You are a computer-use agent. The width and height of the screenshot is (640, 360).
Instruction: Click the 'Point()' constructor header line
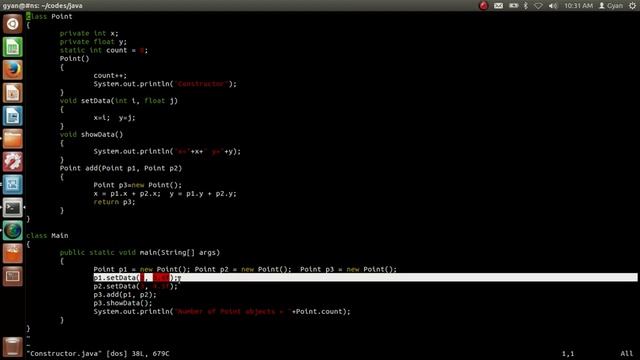74,58
